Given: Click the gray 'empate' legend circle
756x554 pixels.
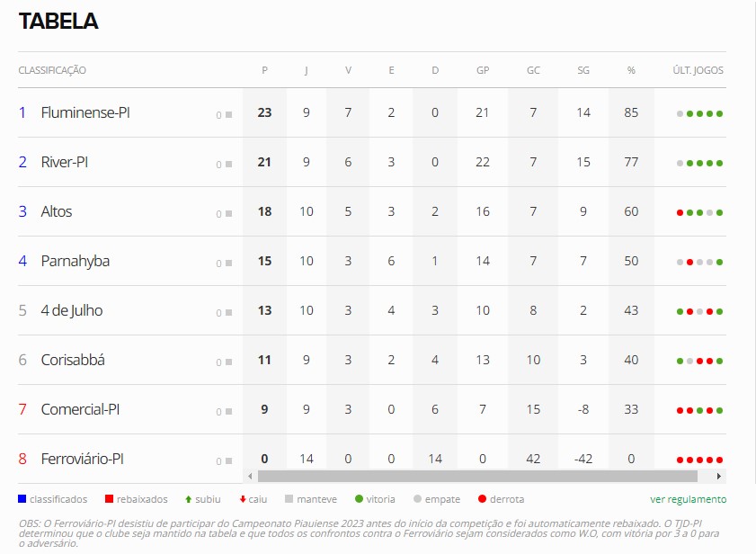Looking at the screenshot, I should [x=417, y=499].
